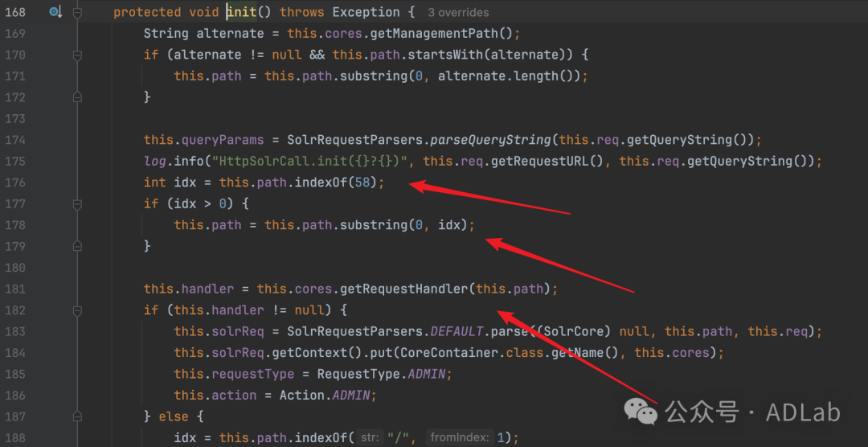Click the fold end marker on line 179

click(77, 246)
